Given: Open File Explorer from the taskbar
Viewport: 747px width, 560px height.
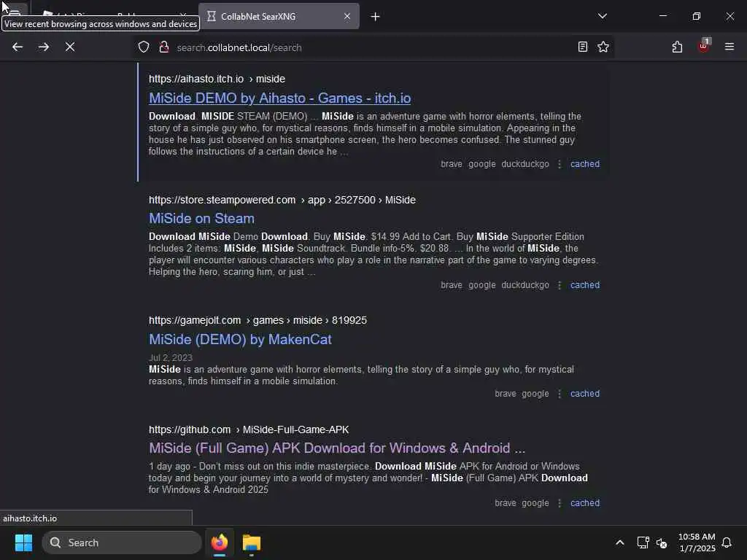Looking at the screenshot, I should 252,542.
